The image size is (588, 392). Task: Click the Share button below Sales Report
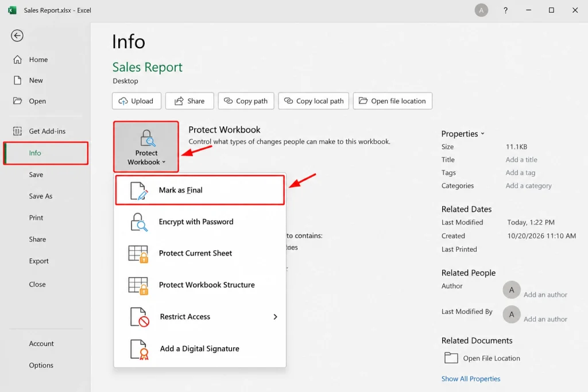point(189,101)
